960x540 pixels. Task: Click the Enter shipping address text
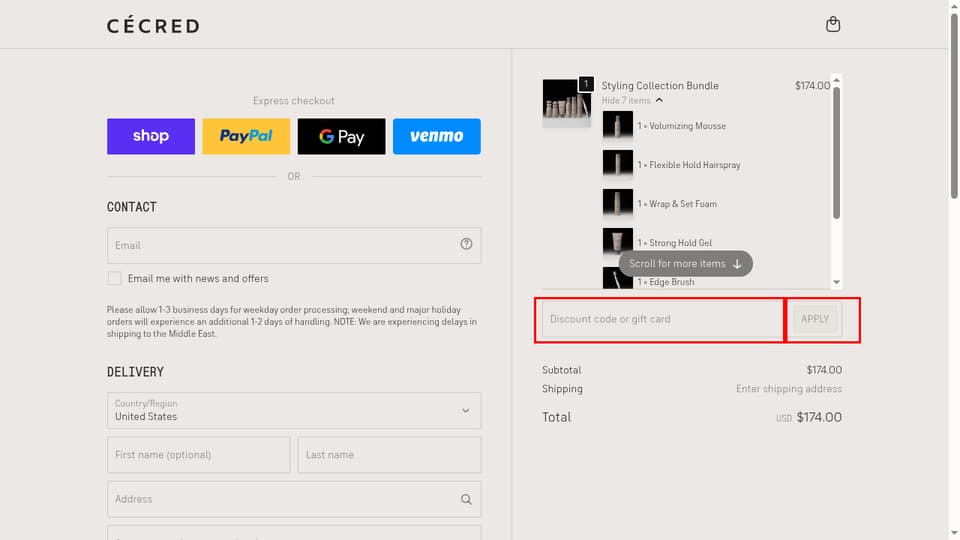point(789,389)
